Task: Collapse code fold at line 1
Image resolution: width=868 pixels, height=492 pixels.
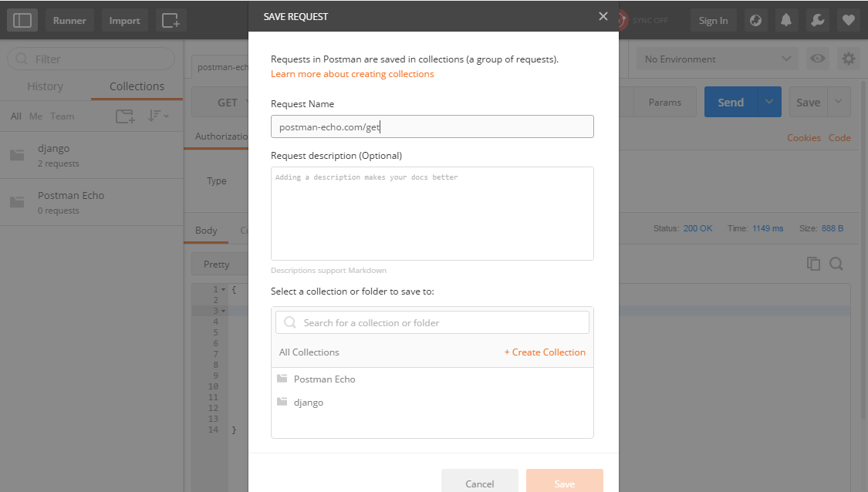Action: [224, 289]
